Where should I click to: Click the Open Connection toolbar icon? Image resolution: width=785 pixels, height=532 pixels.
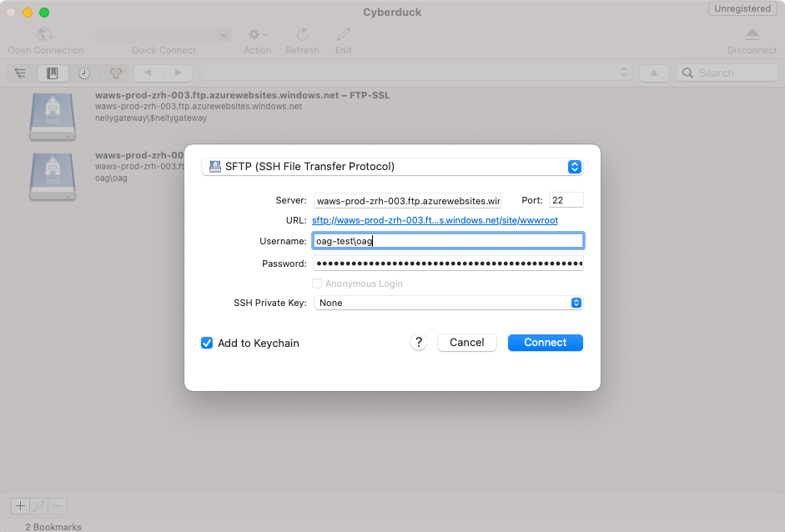[x=45, y=35]
